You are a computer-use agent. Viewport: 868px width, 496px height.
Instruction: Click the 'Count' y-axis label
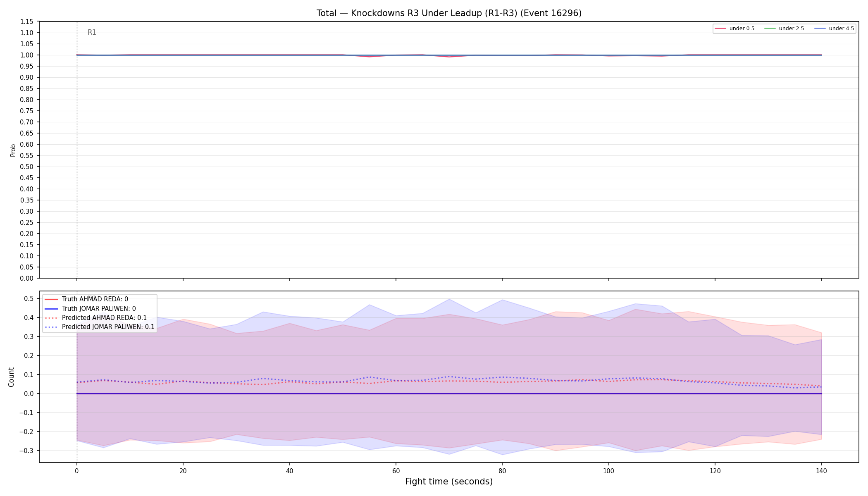coord(11,377)
